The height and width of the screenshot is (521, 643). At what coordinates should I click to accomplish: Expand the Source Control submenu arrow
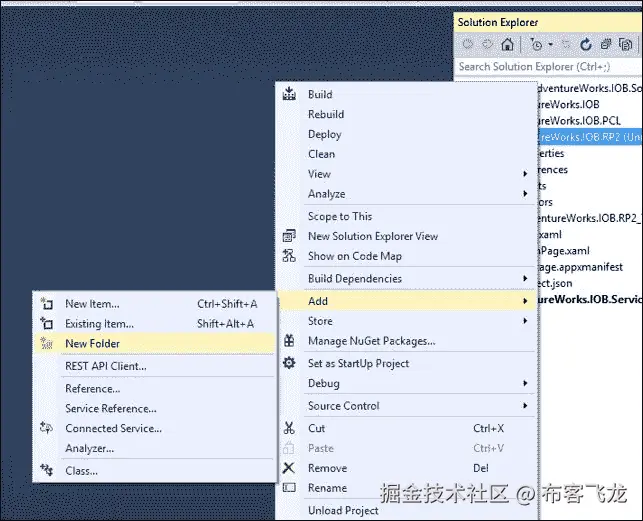(525, 406)
